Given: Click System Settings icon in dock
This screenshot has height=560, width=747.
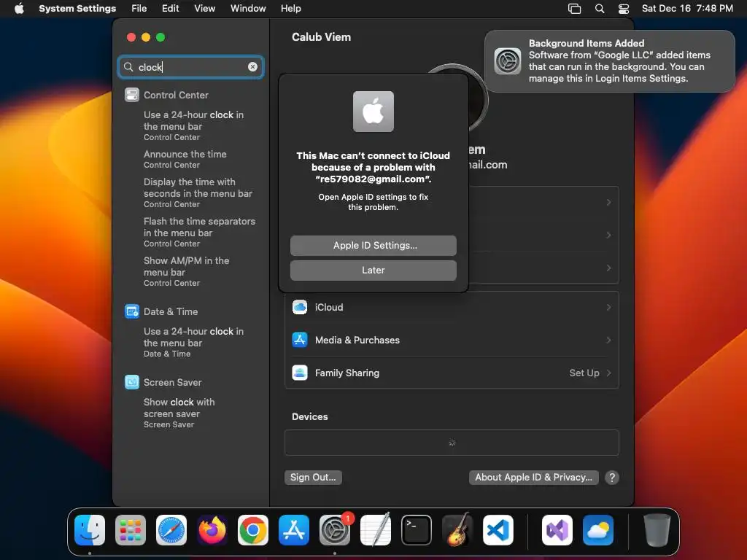Looking at the screenshot, I should [x=335, y=530].
